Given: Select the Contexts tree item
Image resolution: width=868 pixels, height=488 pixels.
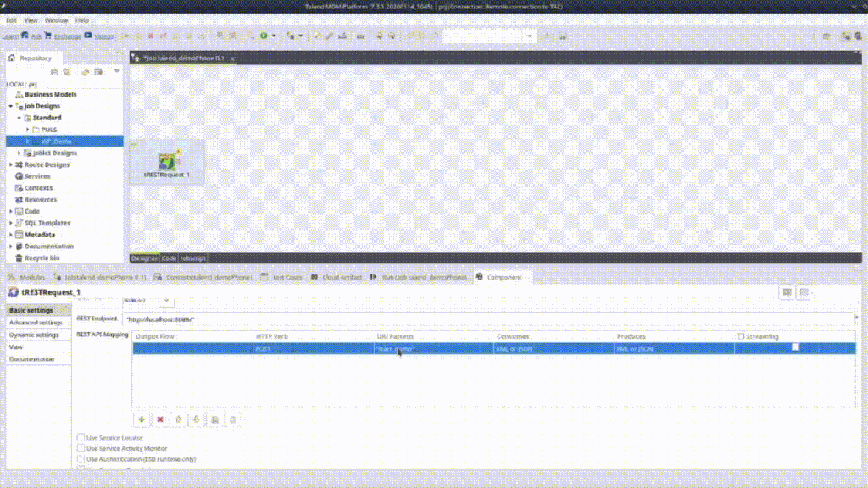Looking at the screenshot, I should pyautogui.click(x=38, y=187).
